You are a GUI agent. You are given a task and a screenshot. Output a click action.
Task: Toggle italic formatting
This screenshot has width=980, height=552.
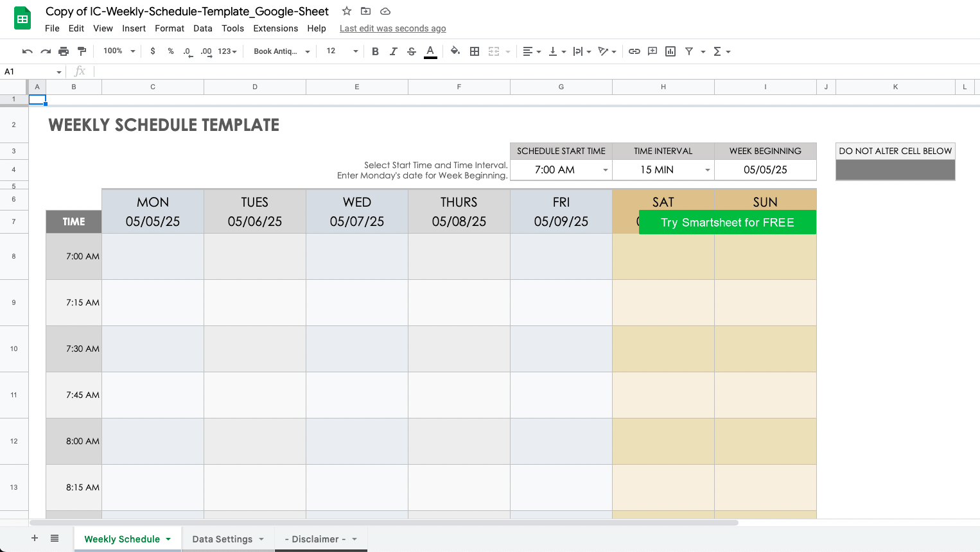pyautogui.click(x=393, y=51)
